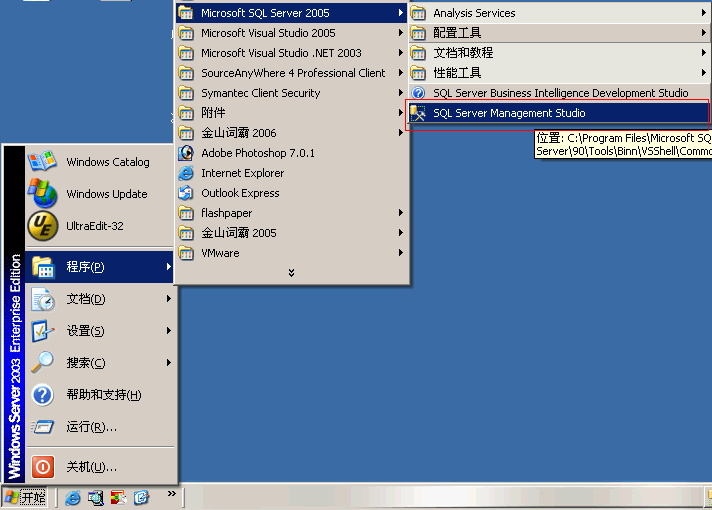712x510 pixels.
Task: Expand quick launch overflow chevron
Action: point(172,493)
